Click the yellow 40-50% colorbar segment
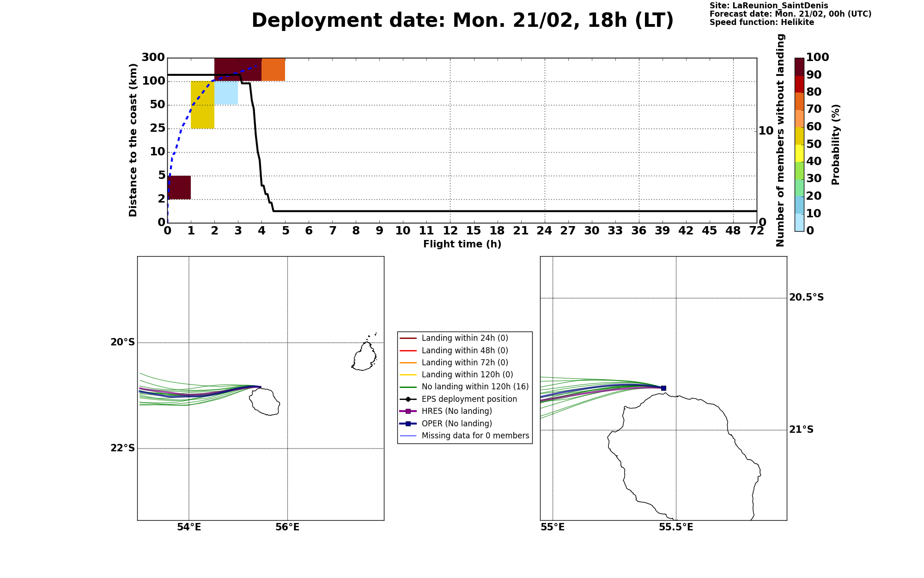This screenshot has width=924, height=578. tap(799, 153)
